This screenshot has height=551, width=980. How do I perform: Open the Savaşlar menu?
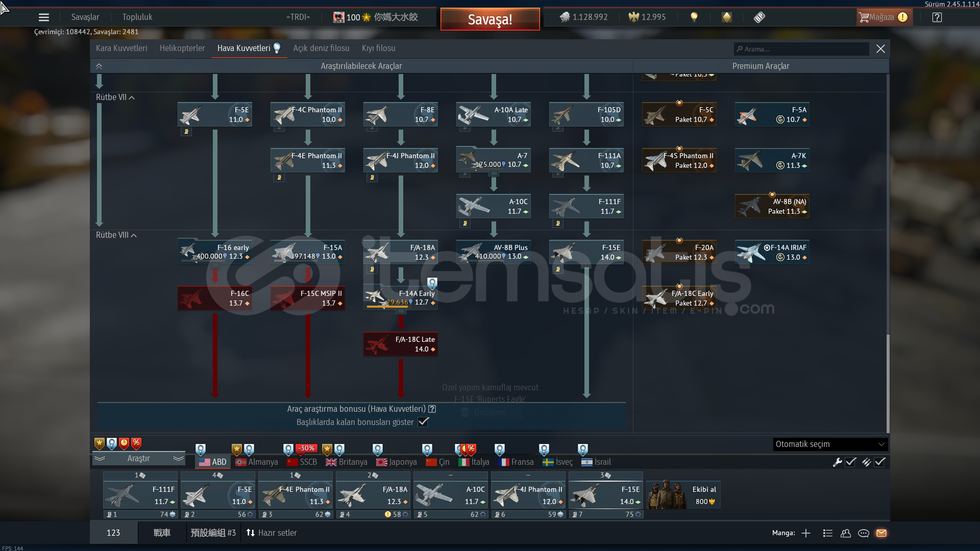[x=85, y=17]
